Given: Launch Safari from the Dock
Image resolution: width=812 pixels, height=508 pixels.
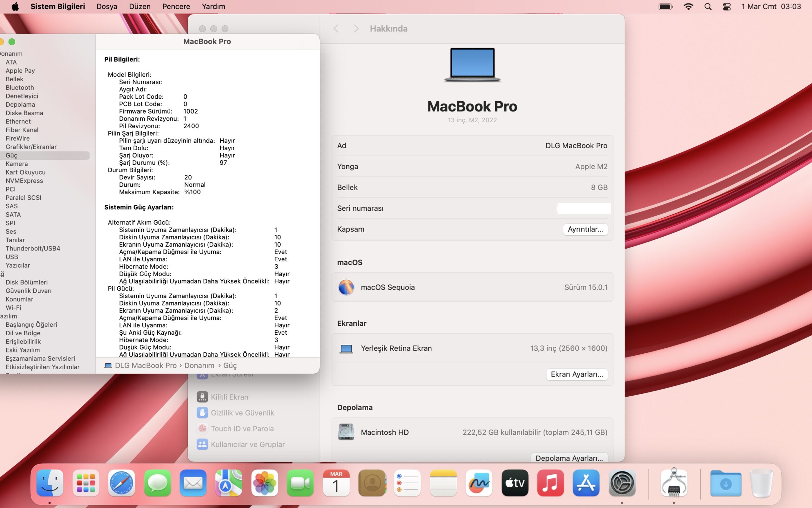Looking at the screenshot, I should [121, 483].
